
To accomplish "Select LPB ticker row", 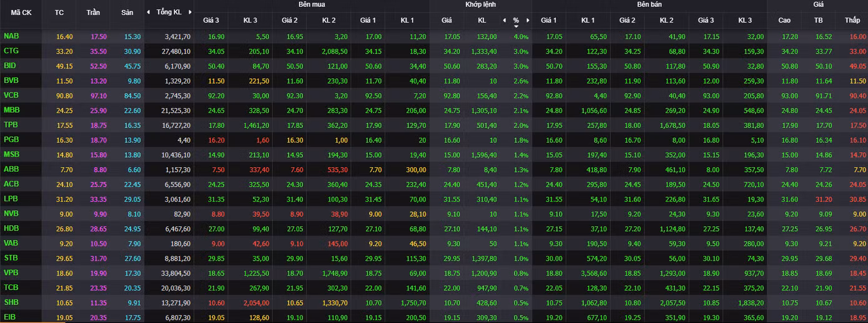I will point(434,199).
